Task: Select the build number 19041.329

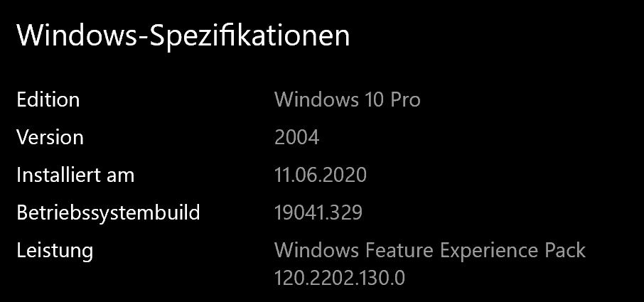Action: coord(318,212)
